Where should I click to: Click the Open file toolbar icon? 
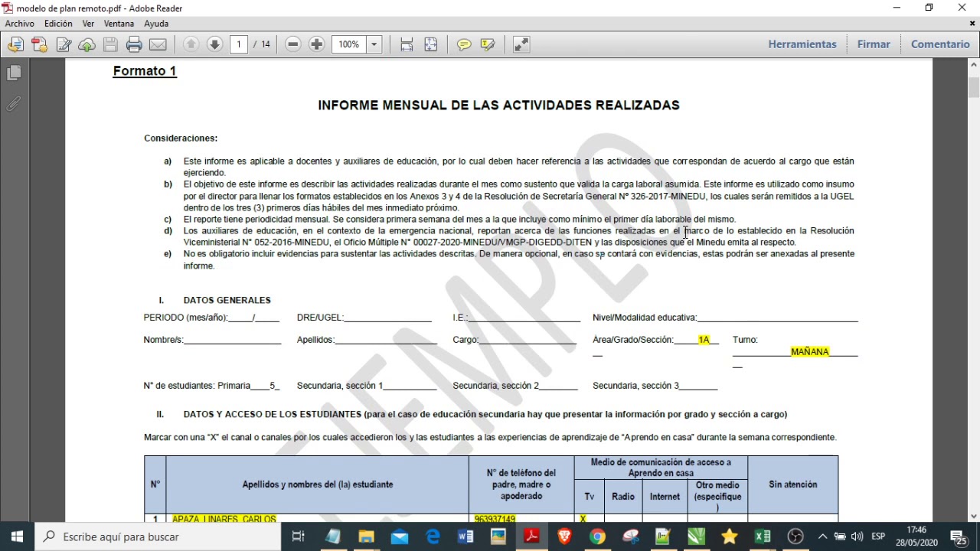pos(15,44)
